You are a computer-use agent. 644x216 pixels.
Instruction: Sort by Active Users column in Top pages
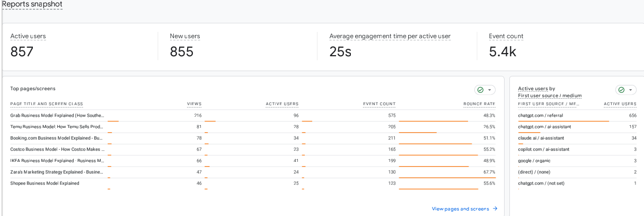click(282, 104)
